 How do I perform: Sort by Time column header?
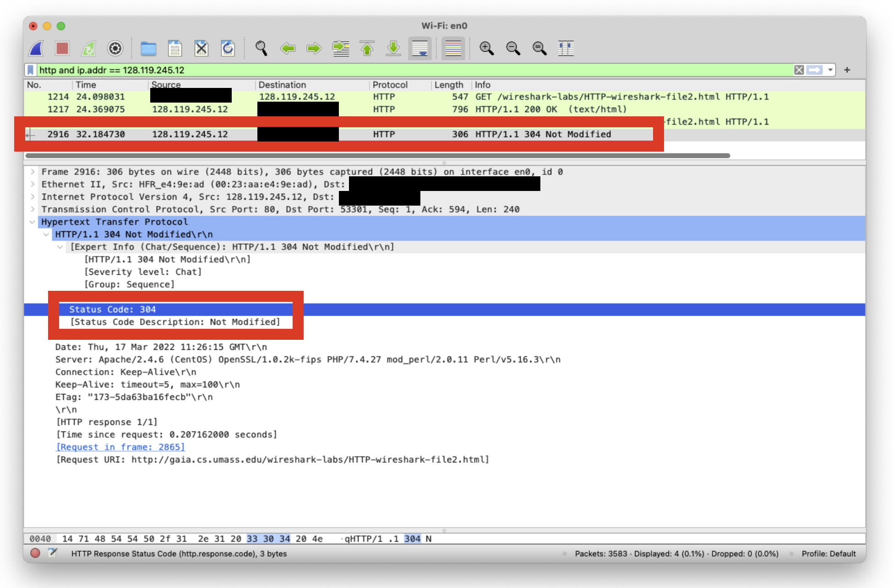tap(86, 85)
